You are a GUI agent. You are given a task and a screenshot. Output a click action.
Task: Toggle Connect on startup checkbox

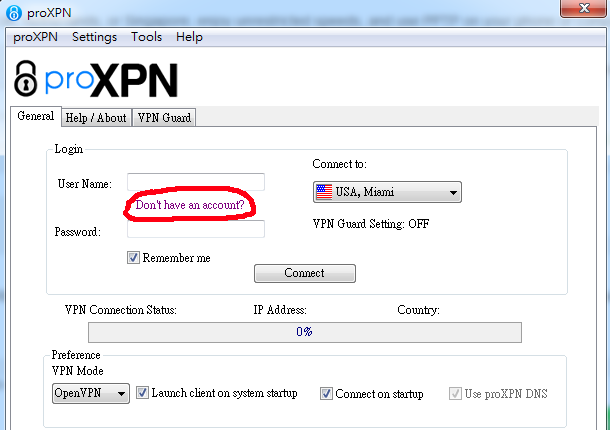click(x=326, y=393)
